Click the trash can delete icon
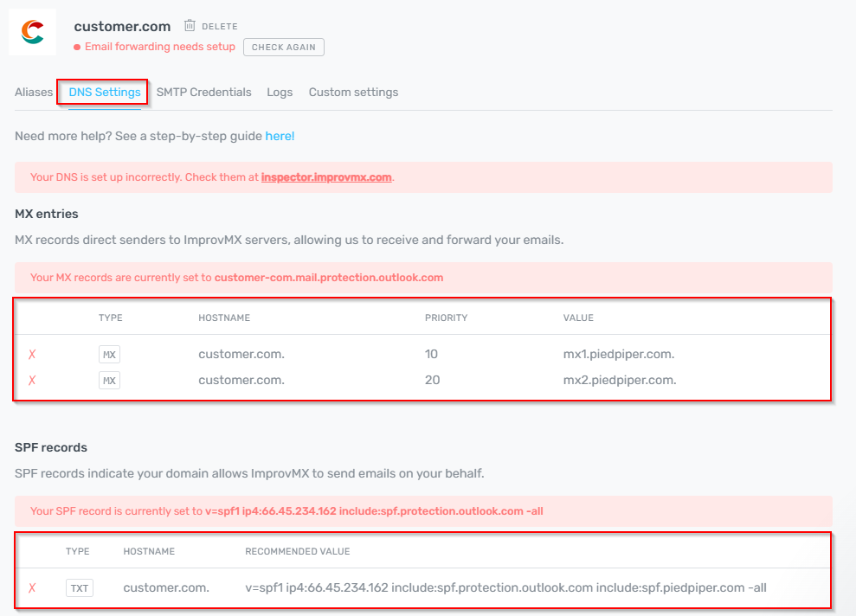Viewport: 856px width, 616px height. 190,26
